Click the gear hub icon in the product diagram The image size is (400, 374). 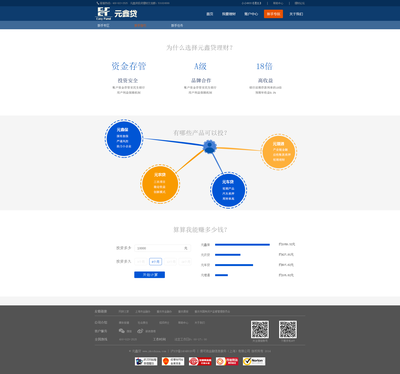click(209, 147)
